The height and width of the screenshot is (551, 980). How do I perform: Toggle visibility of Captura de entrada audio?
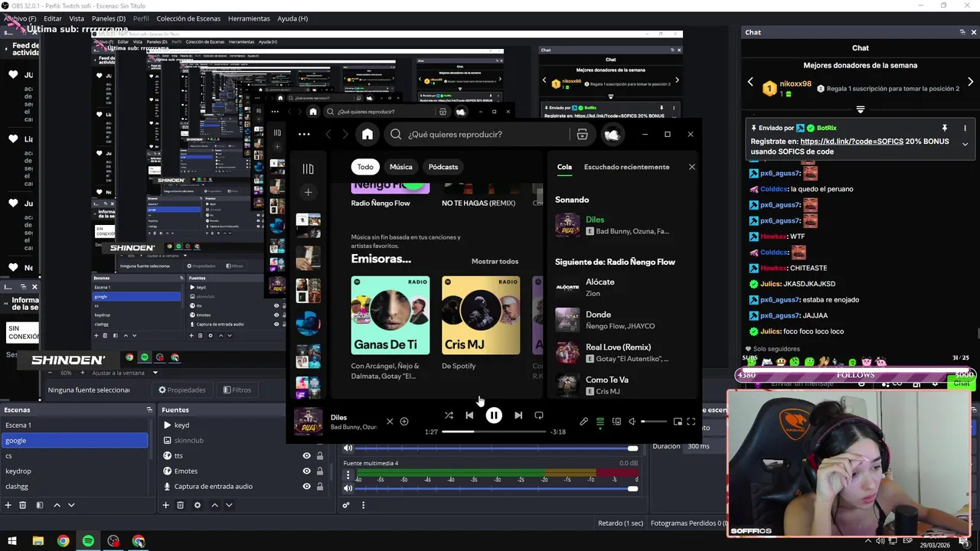click(x=306, y=487)
